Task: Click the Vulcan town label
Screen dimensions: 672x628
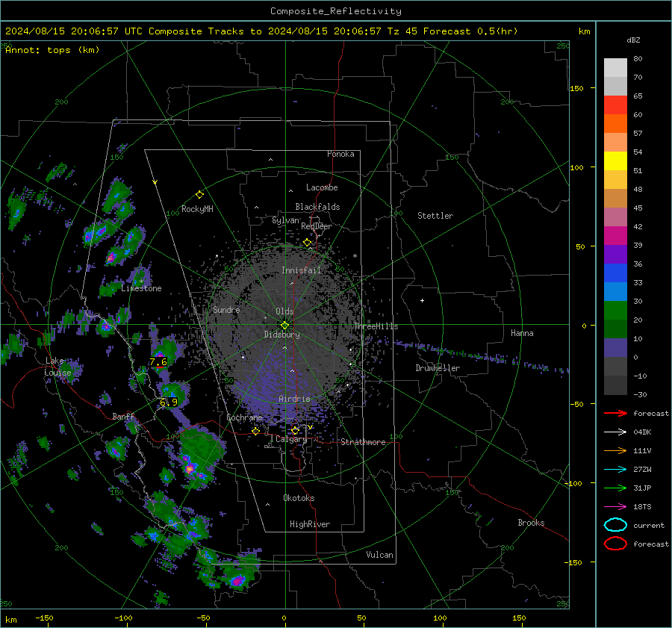Action: point(379,555)
